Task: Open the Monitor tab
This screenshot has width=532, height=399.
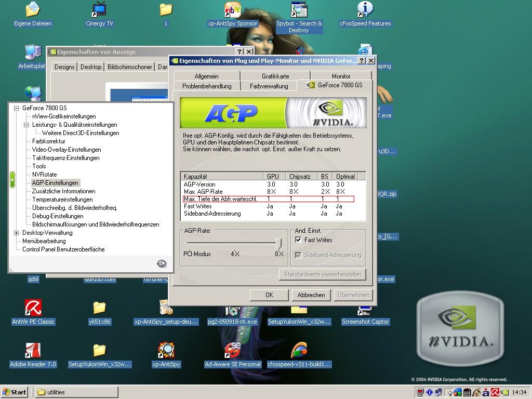Action: pyautogui.click(x=341, y=76)
